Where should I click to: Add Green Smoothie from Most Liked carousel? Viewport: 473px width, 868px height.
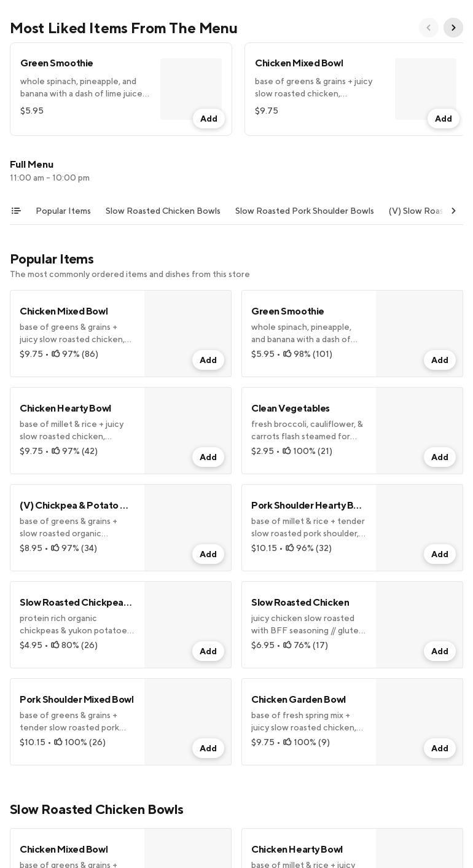(209, 119)
